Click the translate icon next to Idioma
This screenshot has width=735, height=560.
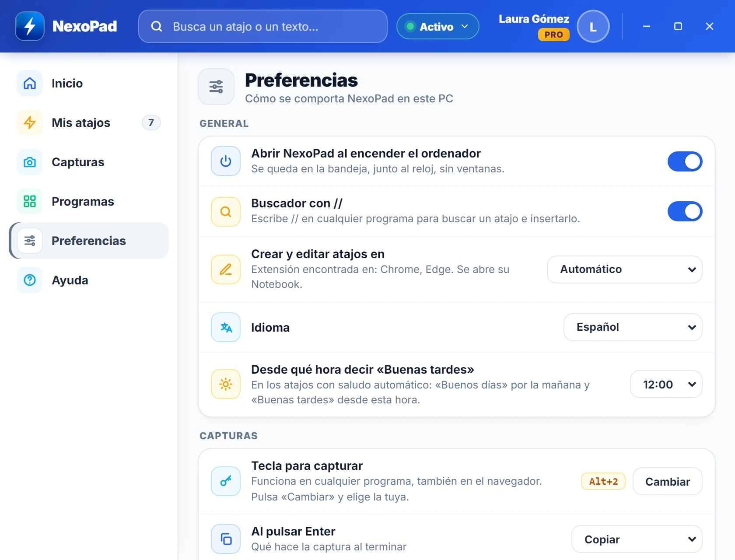pos(226,327)
